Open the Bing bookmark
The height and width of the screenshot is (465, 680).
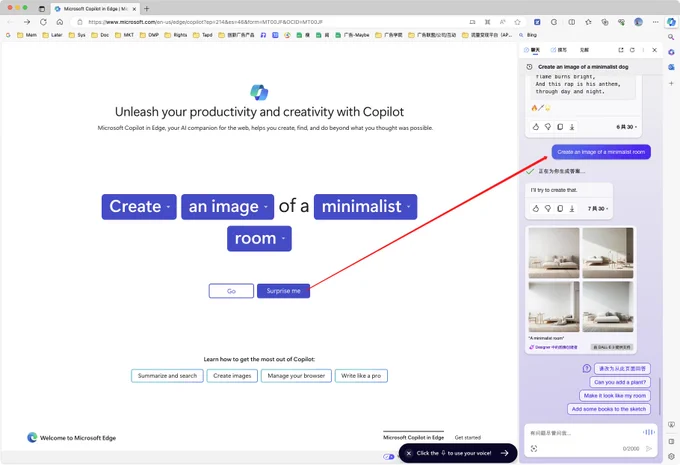point(528,35)
